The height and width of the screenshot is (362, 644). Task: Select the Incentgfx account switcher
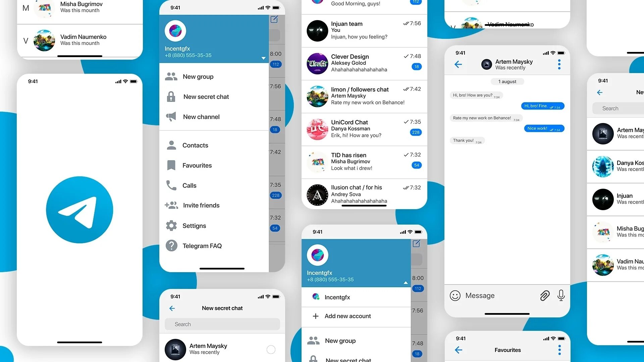point(356,297)
